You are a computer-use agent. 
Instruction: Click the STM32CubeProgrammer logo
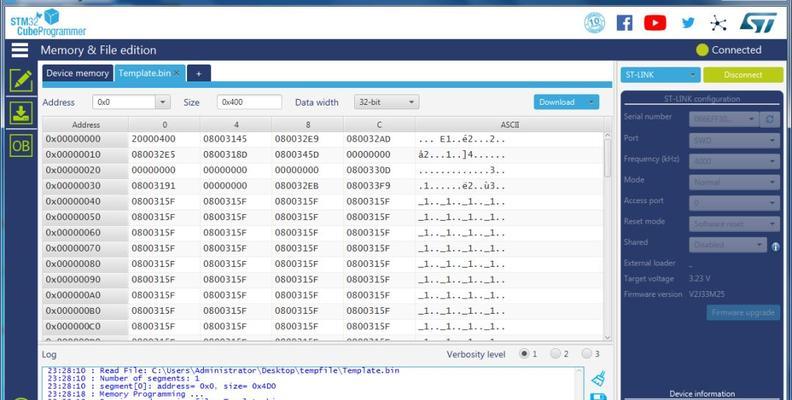coord(47,23)
